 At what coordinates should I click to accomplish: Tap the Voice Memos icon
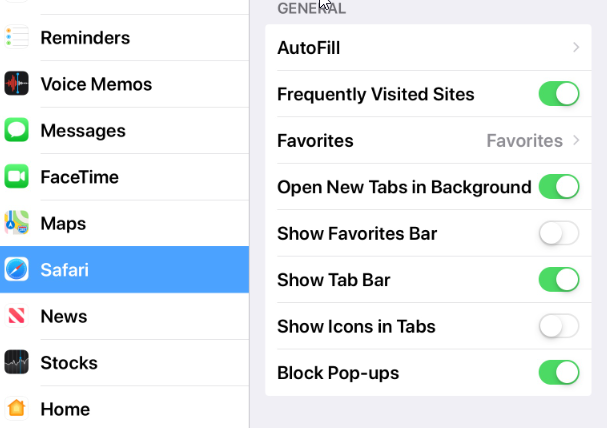(16, 84)
